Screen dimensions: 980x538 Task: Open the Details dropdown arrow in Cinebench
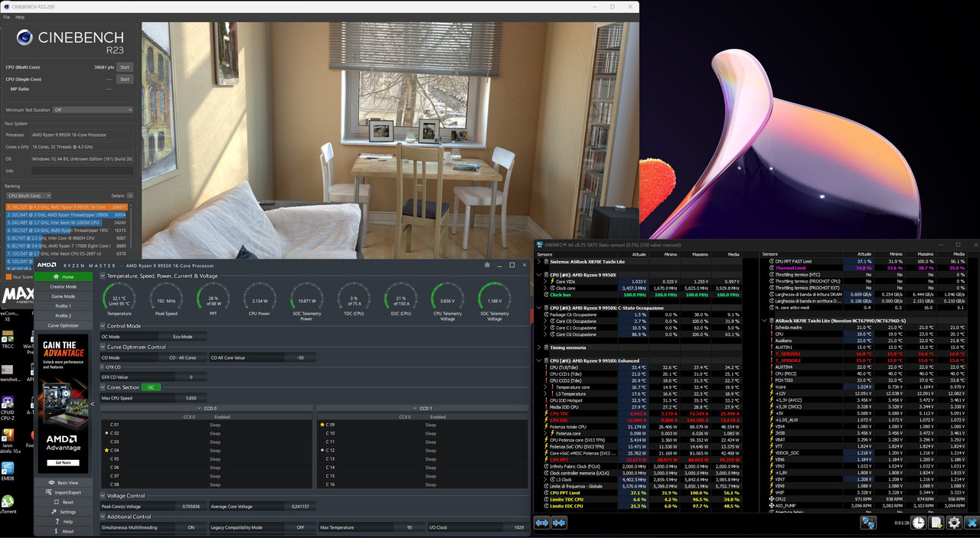pyautogui.click(x=130, y=196)
